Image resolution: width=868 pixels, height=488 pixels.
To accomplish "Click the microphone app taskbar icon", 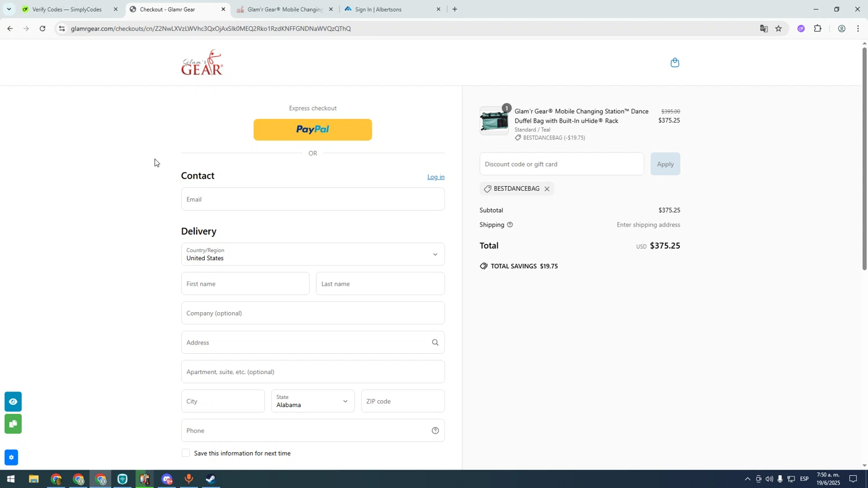I will [189, 479].
